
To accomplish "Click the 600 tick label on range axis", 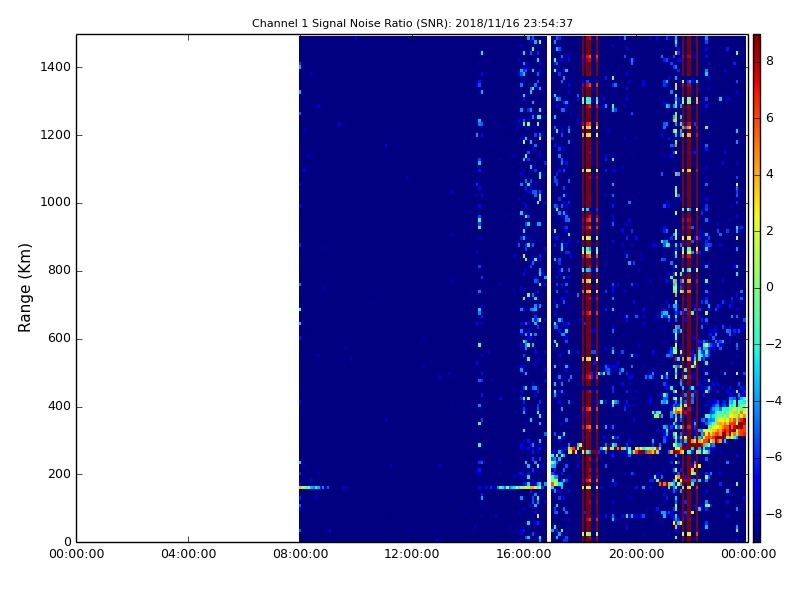I will click(x=59, y=338).
